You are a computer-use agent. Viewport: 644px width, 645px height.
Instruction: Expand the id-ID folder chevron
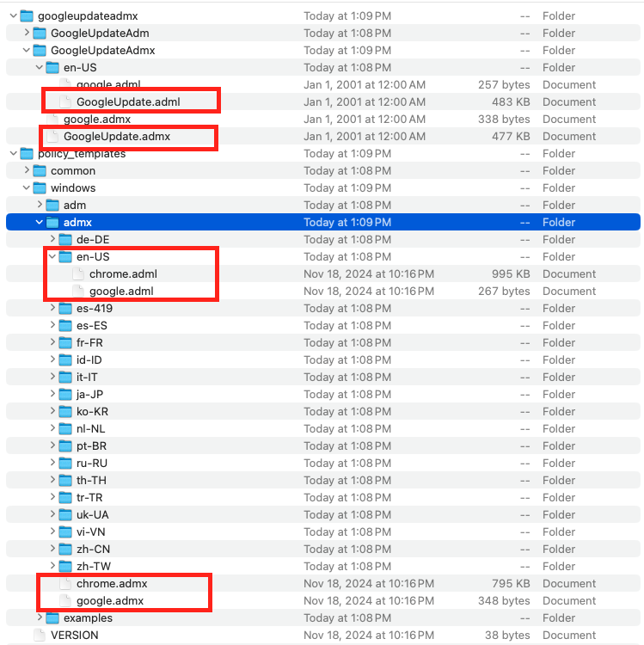tap(52, 359)
